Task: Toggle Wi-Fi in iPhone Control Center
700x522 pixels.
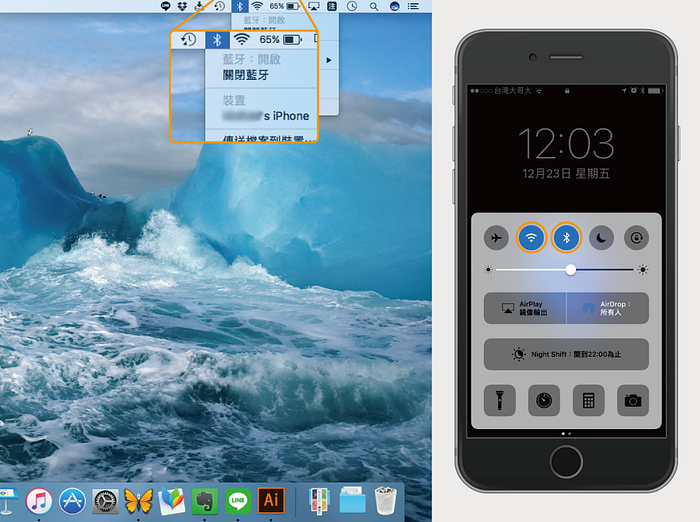Action: tap(531, 238)
